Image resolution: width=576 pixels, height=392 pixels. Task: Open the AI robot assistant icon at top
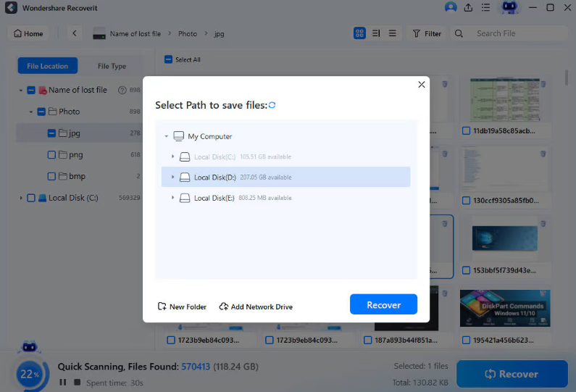point(509,7)
